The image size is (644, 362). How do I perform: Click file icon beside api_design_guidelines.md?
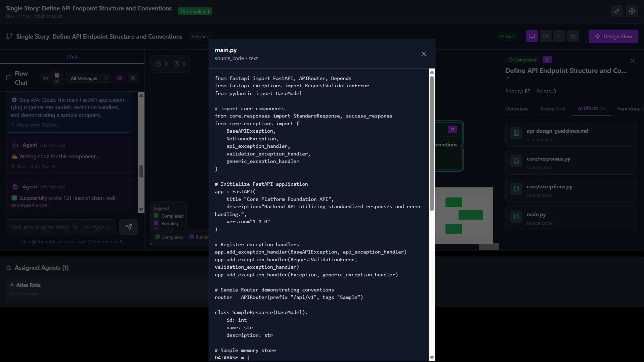[x=516, y=133]
